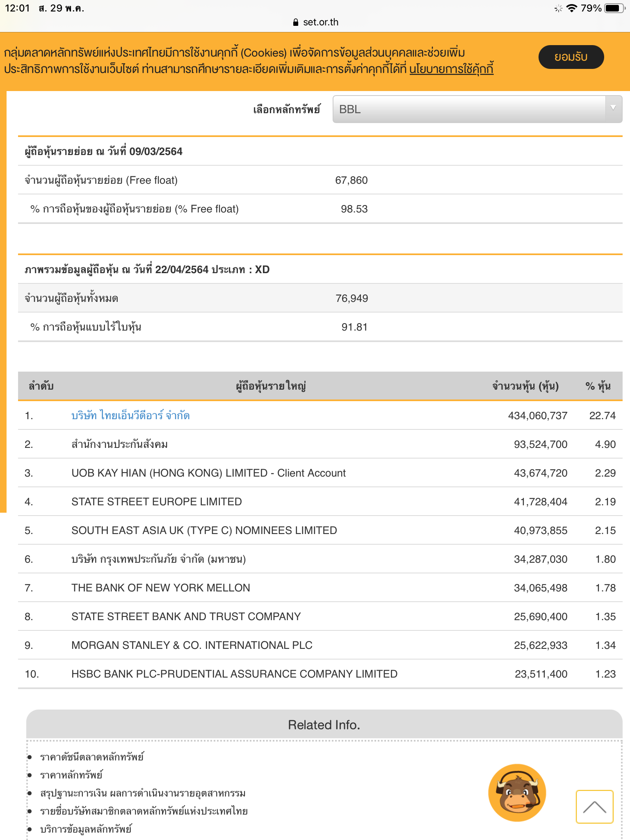Select HSBC BANK PLC-PRUDENTIAL ASSURANCE row
This screenshot has height=840, width=630.
tap(320, 674)
